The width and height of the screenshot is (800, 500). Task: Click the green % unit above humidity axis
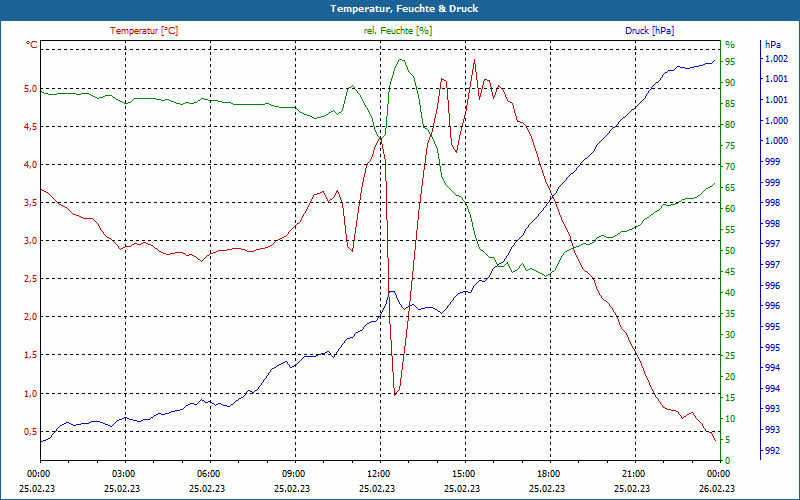730,44
